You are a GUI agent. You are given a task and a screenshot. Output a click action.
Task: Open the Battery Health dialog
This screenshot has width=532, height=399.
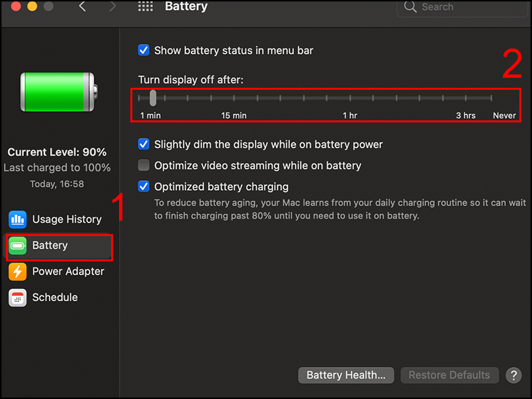(x=346, y=375)
